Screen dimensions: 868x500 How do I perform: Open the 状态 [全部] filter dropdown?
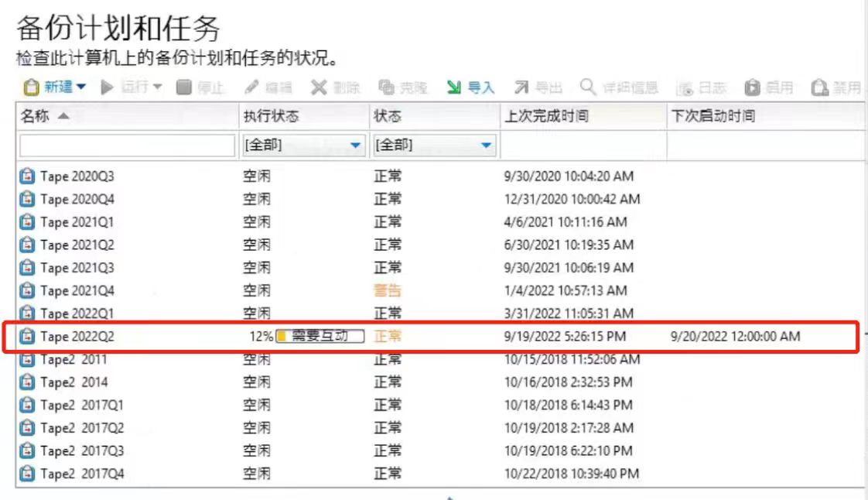pos(434,146)
